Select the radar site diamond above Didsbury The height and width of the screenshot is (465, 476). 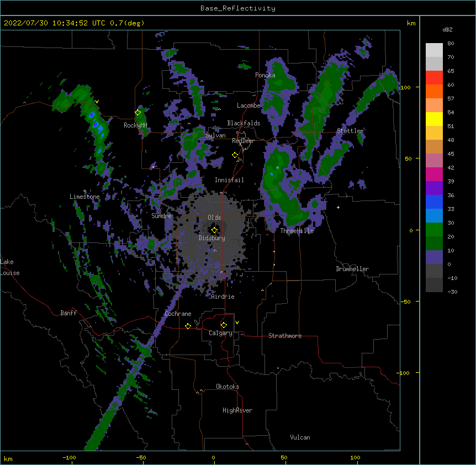tap(214, 230)
